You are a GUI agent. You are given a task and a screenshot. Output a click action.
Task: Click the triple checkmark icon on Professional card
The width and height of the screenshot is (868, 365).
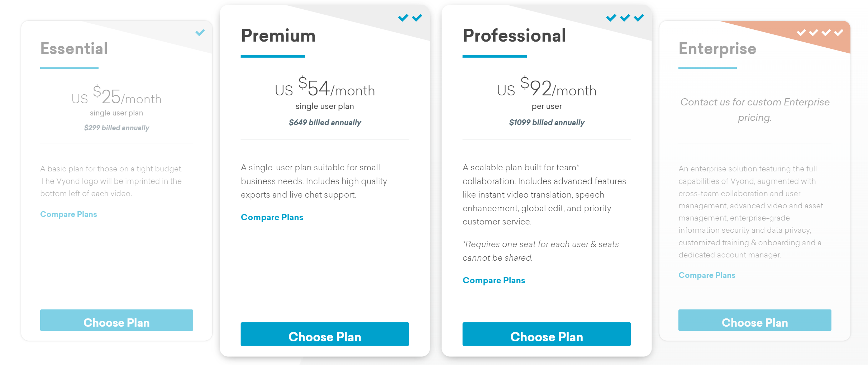tap(625, 18)
